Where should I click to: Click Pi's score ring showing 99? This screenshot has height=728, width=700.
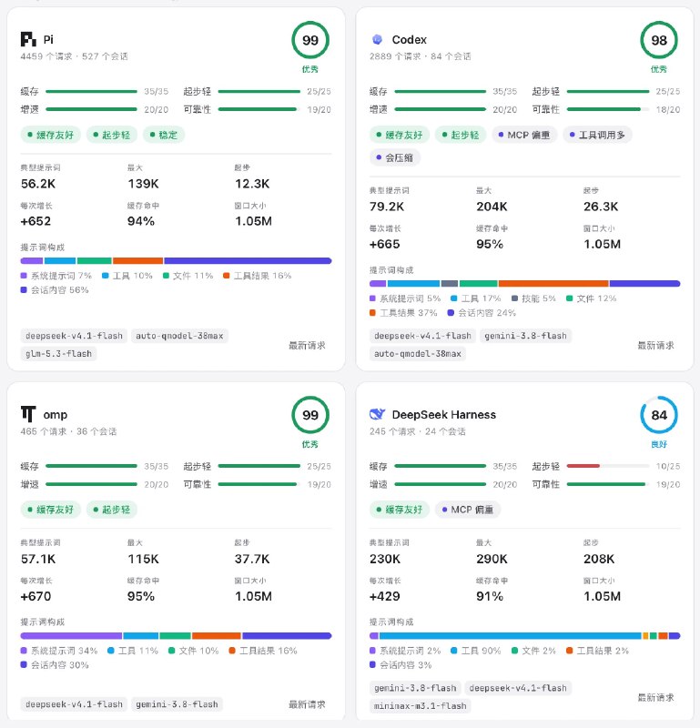(x=310, y=40)
